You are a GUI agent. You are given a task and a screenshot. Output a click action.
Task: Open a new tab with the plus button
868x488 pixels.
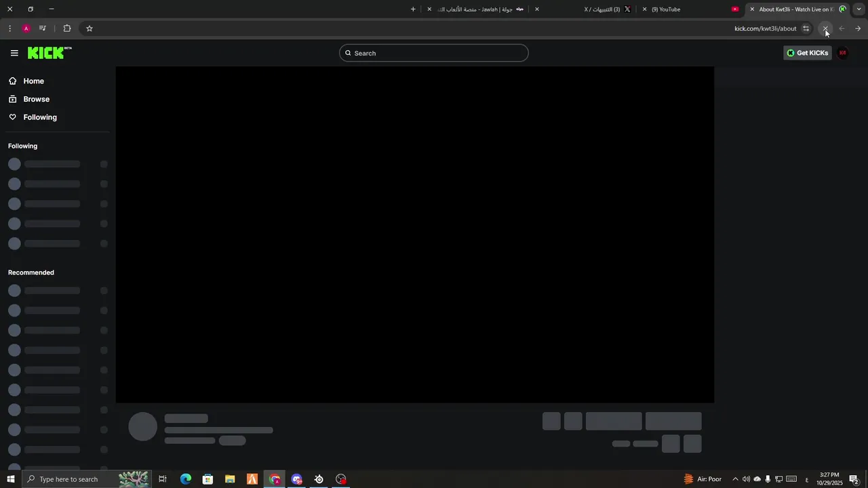point(413,9)
